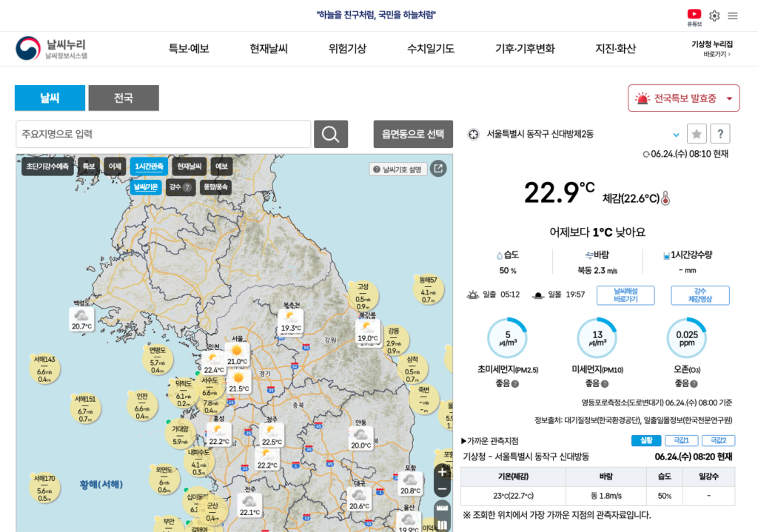Viewport: 758px width, 532px height.
Task: Click Seoul 21.0°C sunny weather icon
Action: [237, 351]
